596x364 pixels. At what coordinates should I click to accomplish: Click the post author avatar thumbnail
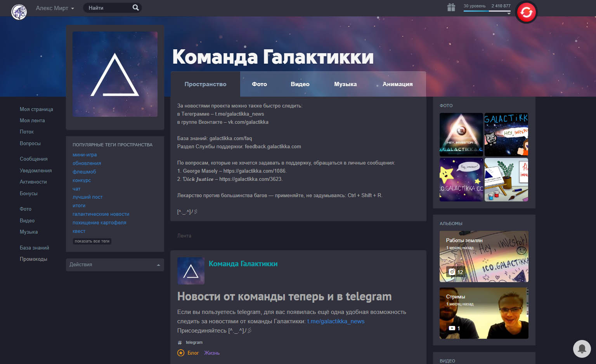pos(191,271)
